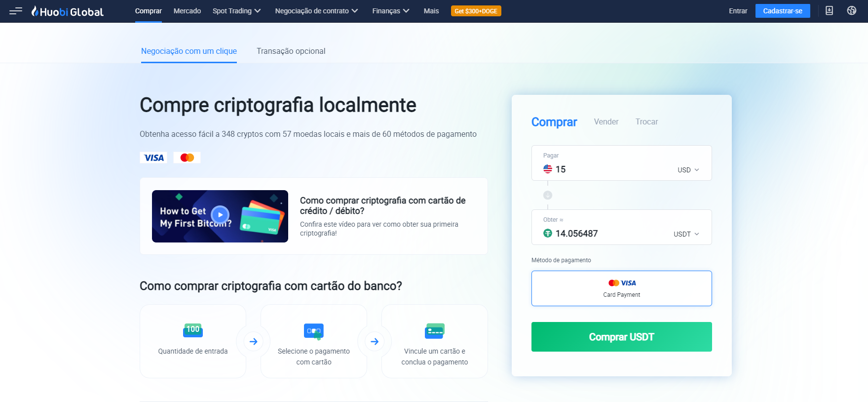Viewport: 868px width, 402px height.
Task: Open the USD currency selector
Action: 688,170
